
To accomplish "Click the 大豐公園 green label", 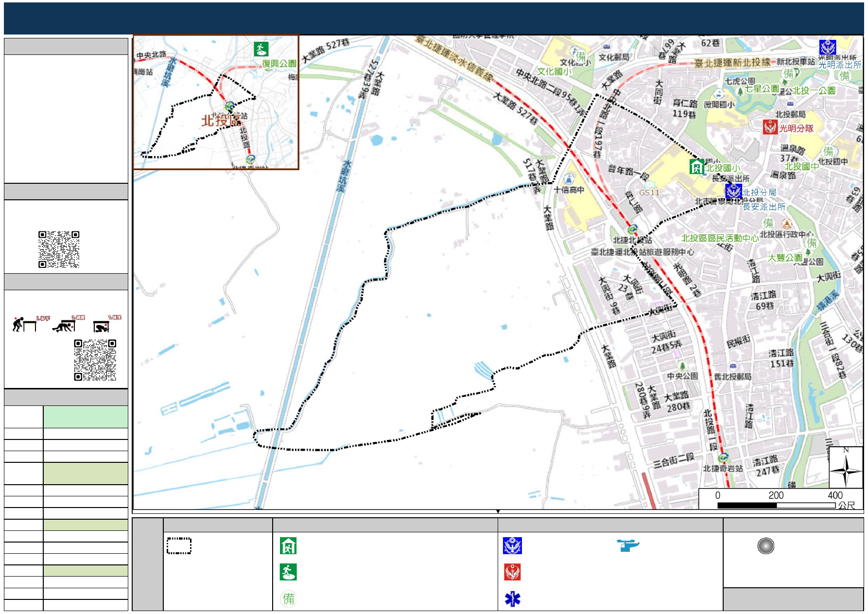I will pos(785,258).
